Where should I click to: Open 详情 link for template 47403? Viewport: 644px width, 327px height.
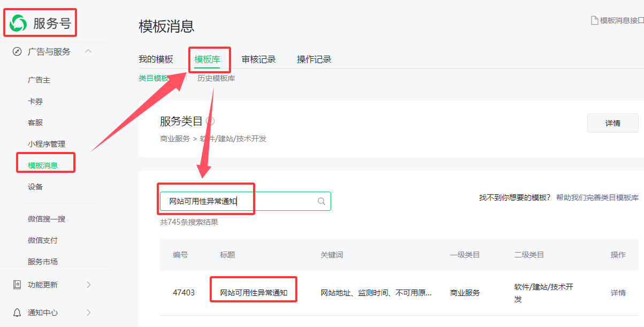click(x=618, y=293)
